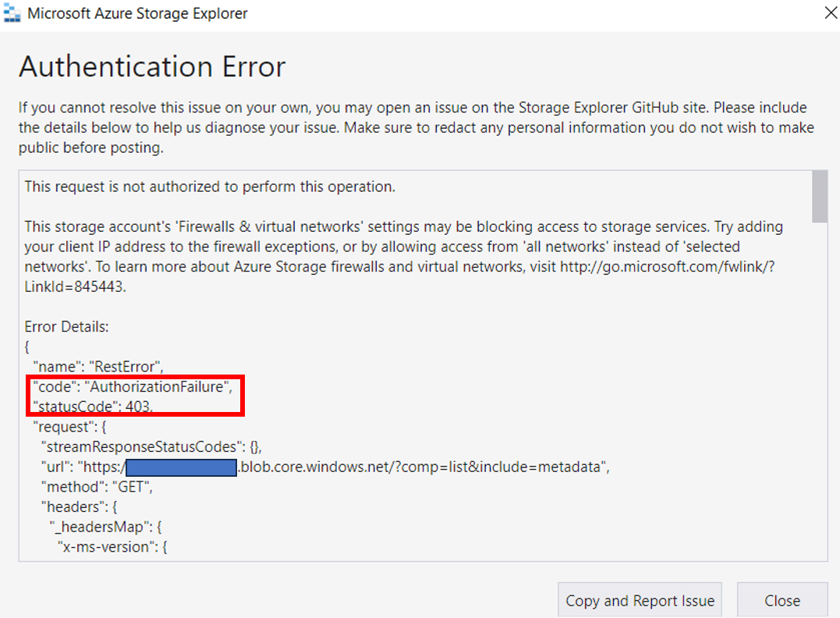Click the "_headersMap": { line

point(105,527)
